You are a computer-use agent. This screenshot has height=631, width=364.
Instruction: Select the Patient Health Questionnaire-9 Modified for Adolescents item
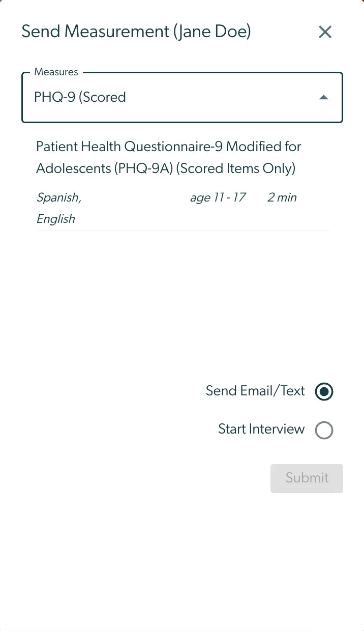[x=168, y=157]
